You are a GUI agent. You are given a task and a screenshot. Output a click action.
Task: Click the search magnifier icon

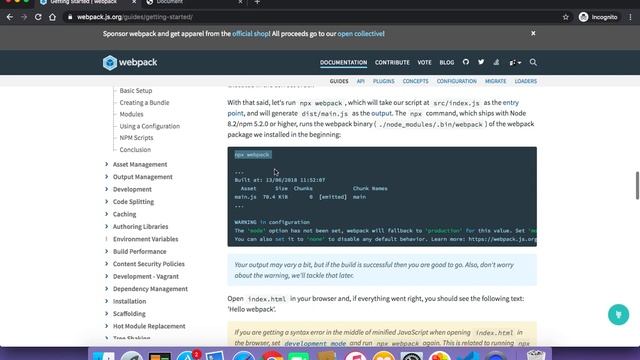click(x=533, y=62)
